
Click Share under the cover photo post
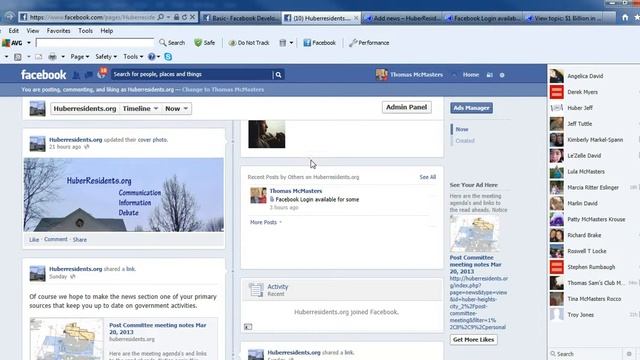pyautogui.click(x=80, y=240)
